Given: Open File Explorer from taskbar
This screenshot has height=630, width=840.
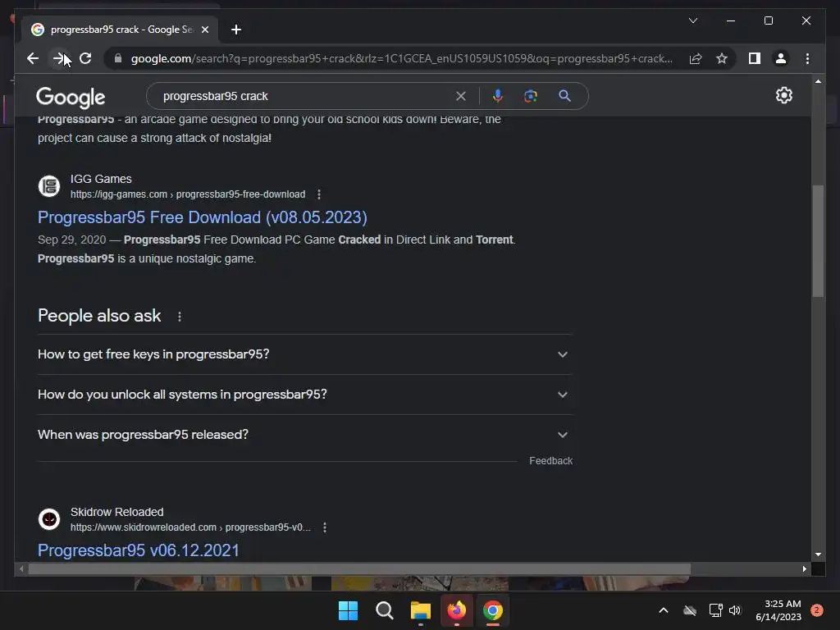Looking at the screenshot, I should tap(421, 610).
